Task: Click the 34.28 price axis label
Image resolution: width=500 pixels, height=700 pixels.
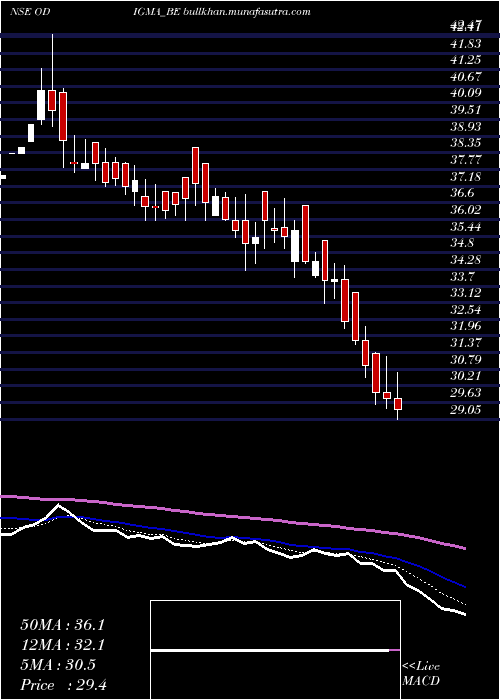Action: [x=465, y=260]
